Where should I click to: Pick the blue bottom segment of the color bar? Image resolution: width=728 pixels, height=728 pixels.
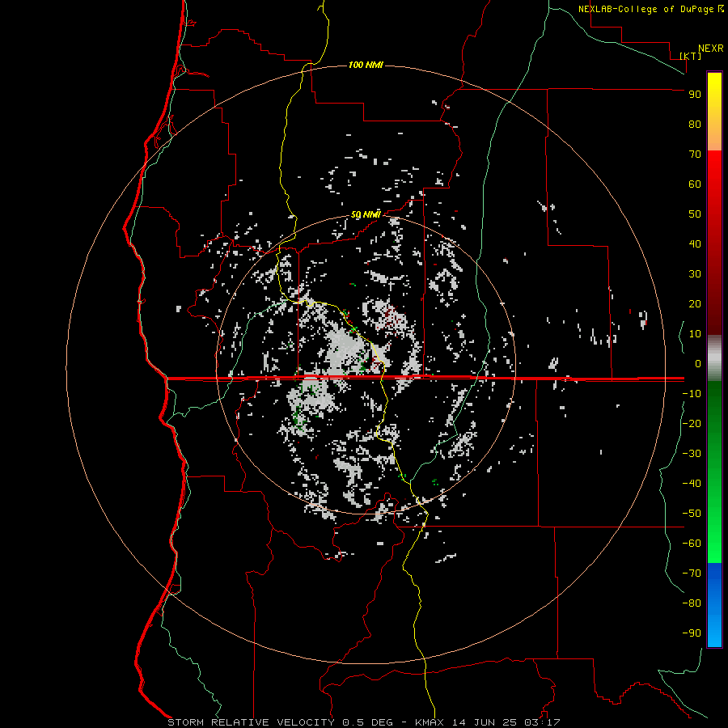coord(714,605)
